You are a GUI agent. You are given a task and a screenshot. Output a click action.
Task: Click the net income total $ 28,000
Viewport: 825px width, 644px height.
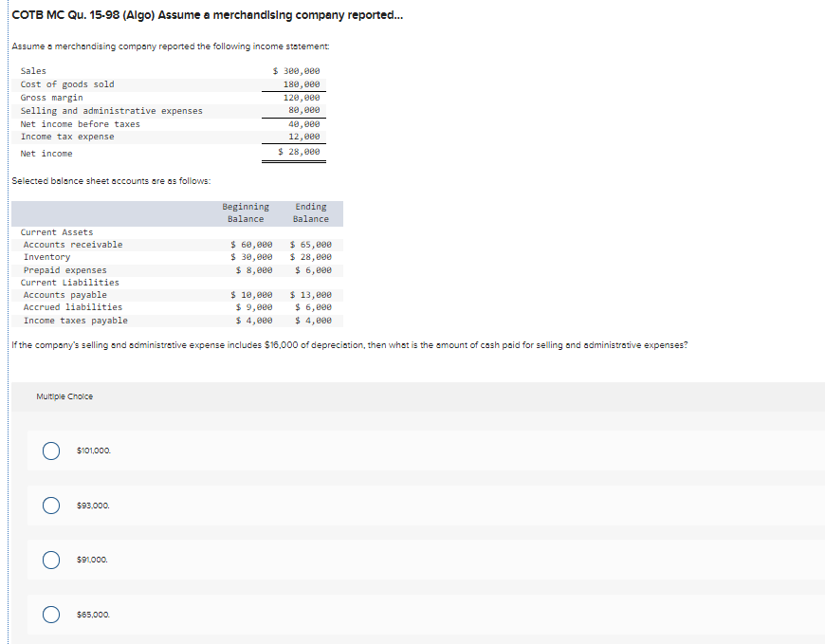point(299,152)
